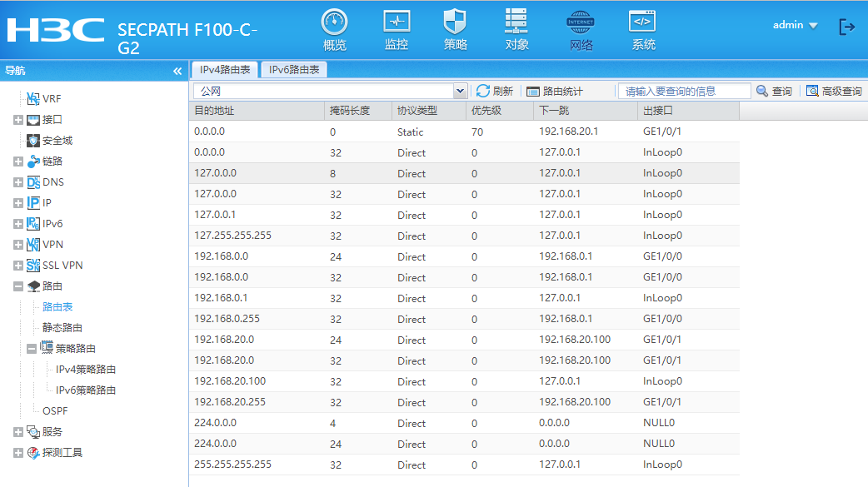Click the IPv6 icon in navigation

[33, 224]
